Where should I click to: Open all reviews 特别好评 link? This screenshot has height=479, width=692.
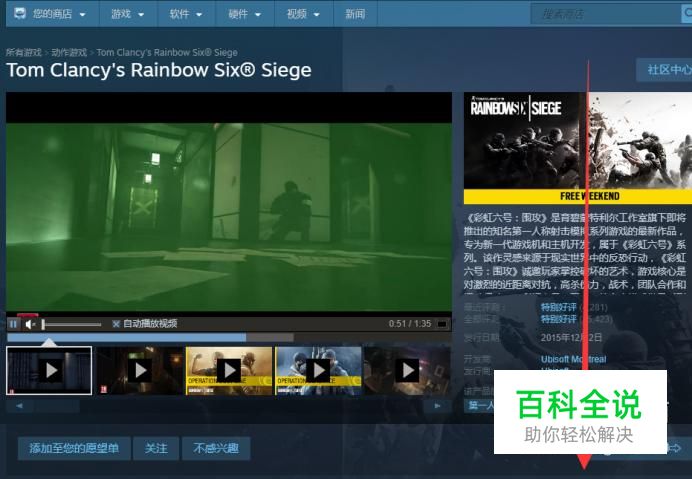click(559, 319)
